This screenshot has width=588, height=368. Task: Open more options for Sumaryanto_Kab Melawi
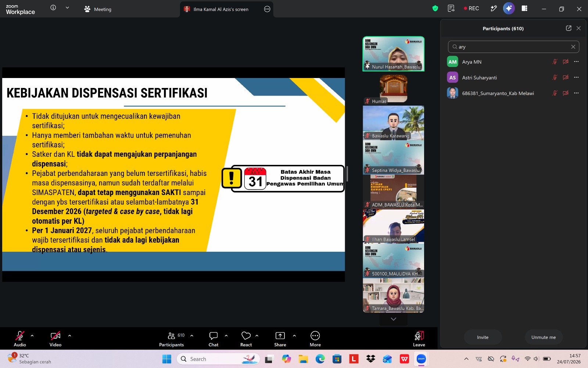point(576,93)
